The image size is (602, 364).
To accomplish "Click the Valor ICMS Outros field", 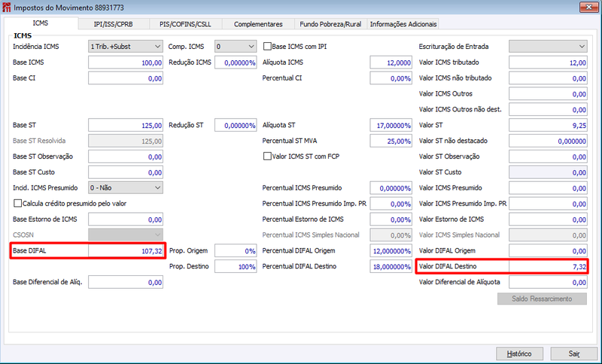I will point(548,94).
